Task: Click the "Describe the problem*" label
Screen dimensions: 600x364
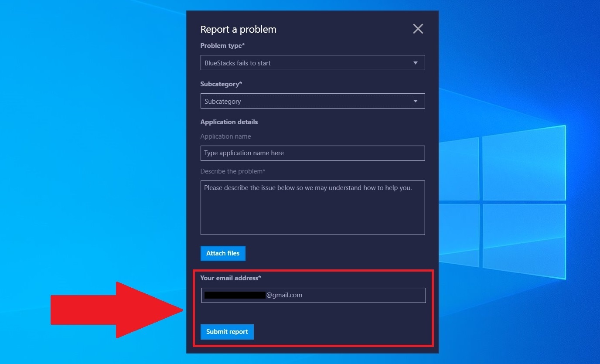Action: 233,171
